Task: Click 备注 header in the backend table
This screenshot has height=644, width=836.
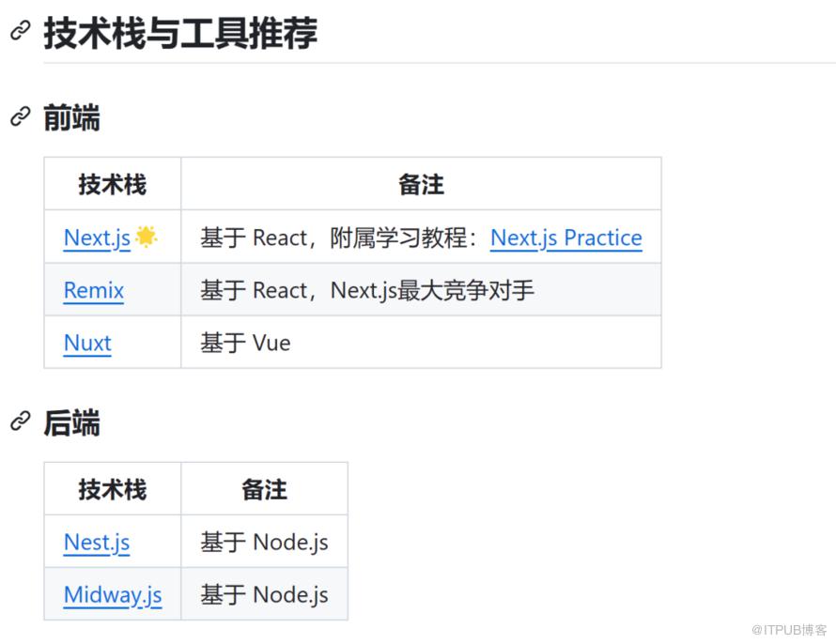Action: pyautogui.click(x=264, y=489)
